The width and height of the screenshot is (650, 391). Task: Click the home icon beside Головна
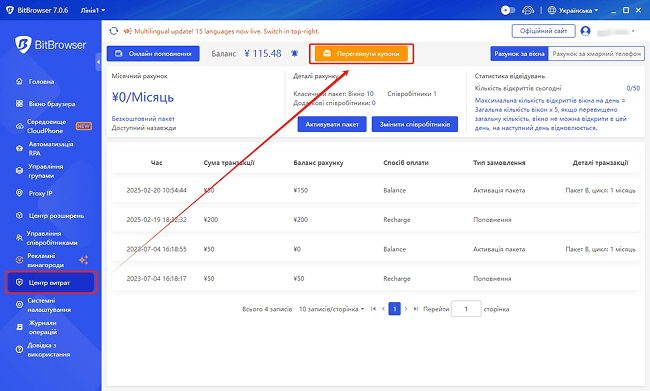coord(19,81)
